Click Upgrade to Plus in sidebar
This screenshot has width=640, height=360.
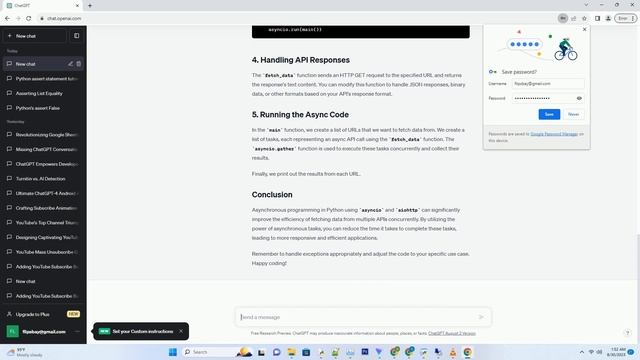click(x=43, y=314)
